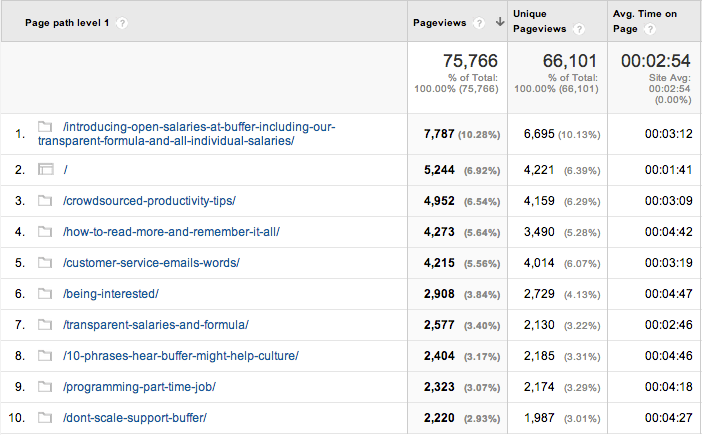This screenshot has width=702, height=435.
Task: Open the /10-phrases-hear-buffer-might-help-culture/ link
Action: click(x=181, y=356)
